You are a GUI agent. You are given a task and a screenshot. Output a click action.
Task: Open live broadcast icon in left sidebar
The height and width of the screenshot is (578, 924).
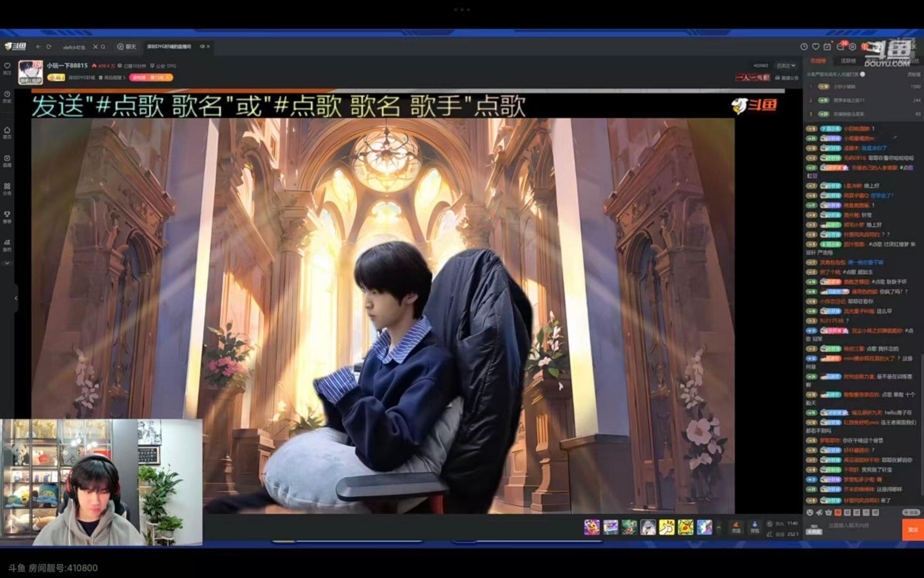coord(7,161)
